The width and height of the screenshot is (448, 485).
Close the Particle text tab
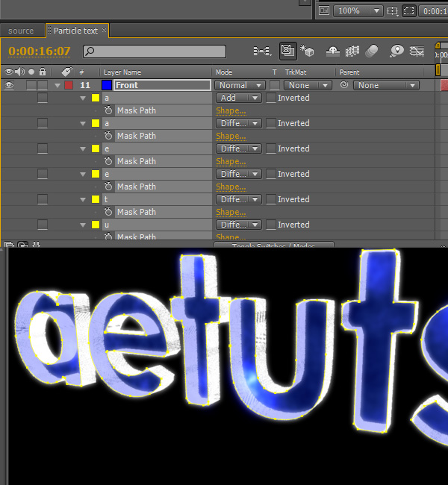click(x=105, y=30)
